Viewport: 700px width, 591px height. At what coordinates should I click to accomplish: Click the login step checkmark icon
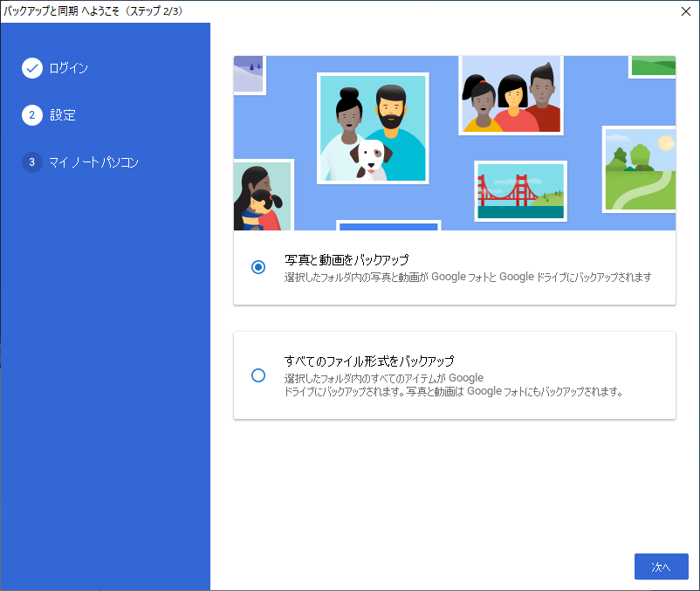tap(32, 68)
